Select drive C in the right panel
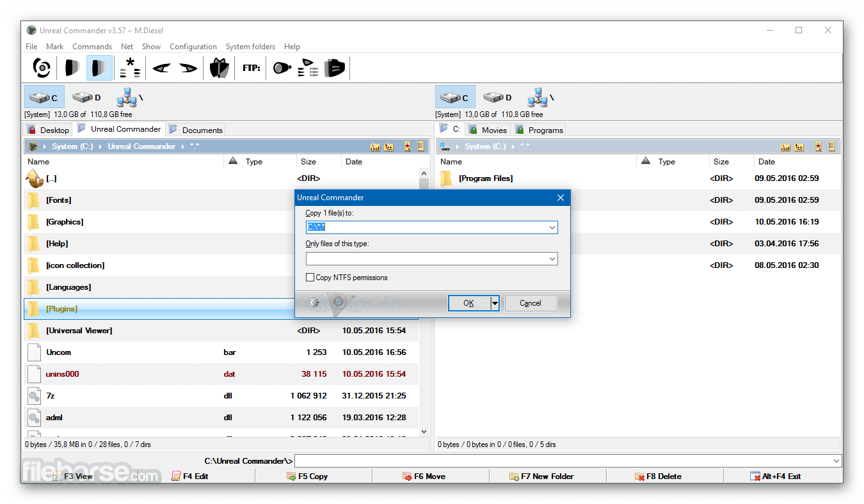This screenshot has width=864, height=504. [455, 97]
